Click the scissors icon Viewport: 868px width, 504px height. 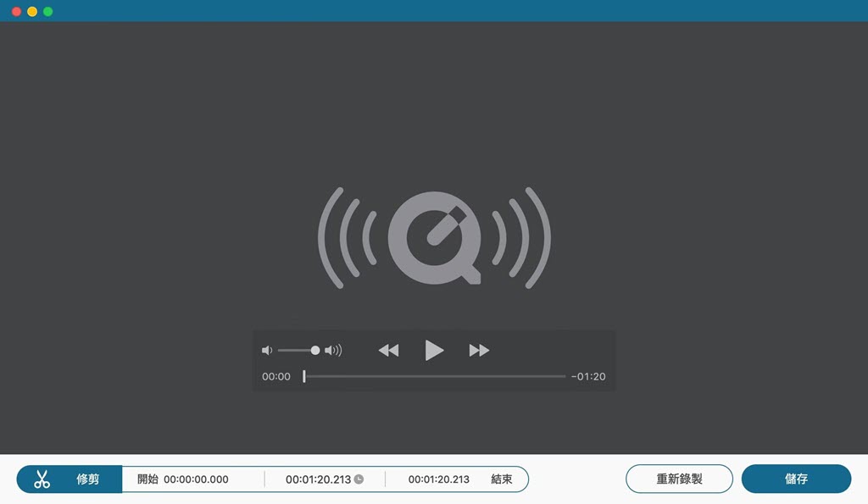(42, 479)
